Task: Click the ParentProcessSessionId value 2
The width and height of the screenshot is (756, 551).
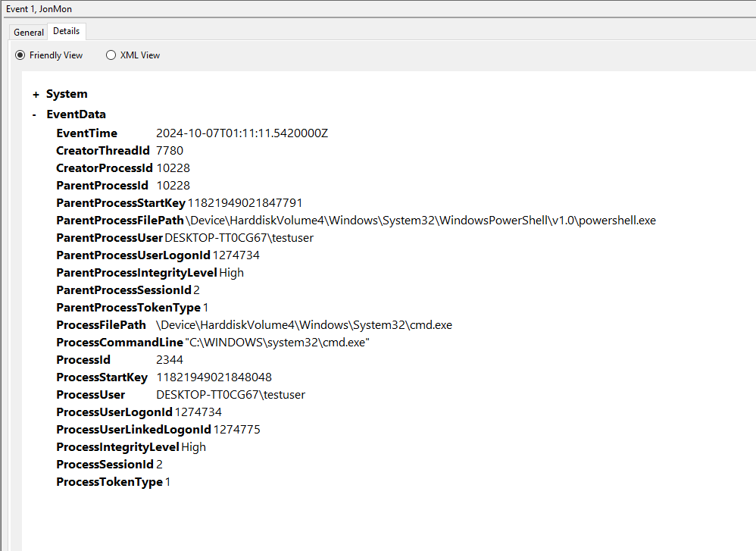Action: coord(197,290)
